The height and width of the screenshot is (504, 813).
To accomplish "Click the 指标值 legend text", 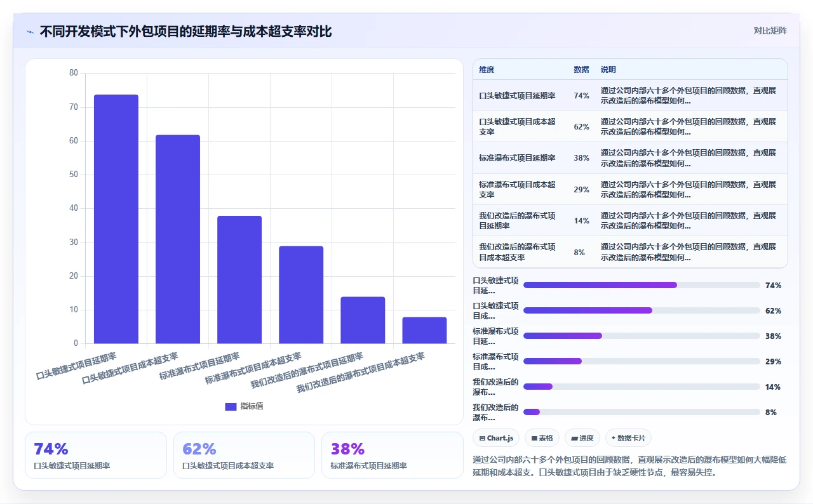I will coord(252,406).
